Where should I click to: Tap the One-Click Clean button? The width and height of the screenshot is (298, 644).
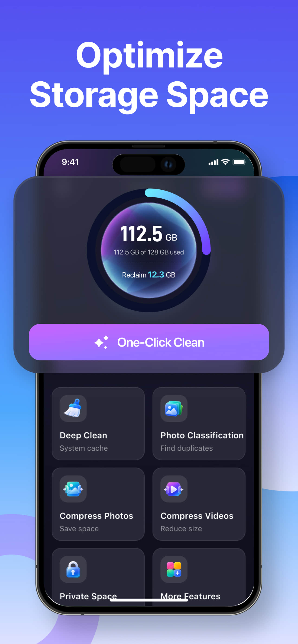[149, 342]
